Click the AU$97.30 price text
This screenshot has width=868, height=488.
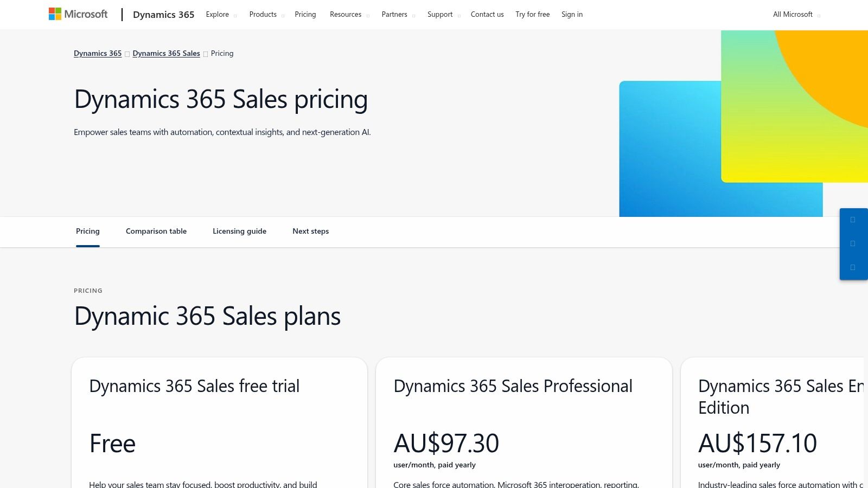click(x=446, y=444)
